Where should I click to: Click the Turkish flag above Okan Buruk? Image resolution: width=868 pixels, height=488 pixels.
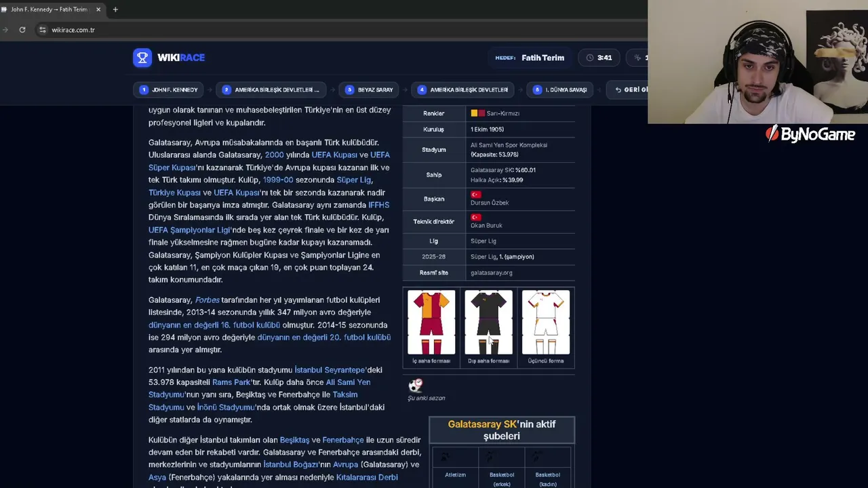click(475, 218)
